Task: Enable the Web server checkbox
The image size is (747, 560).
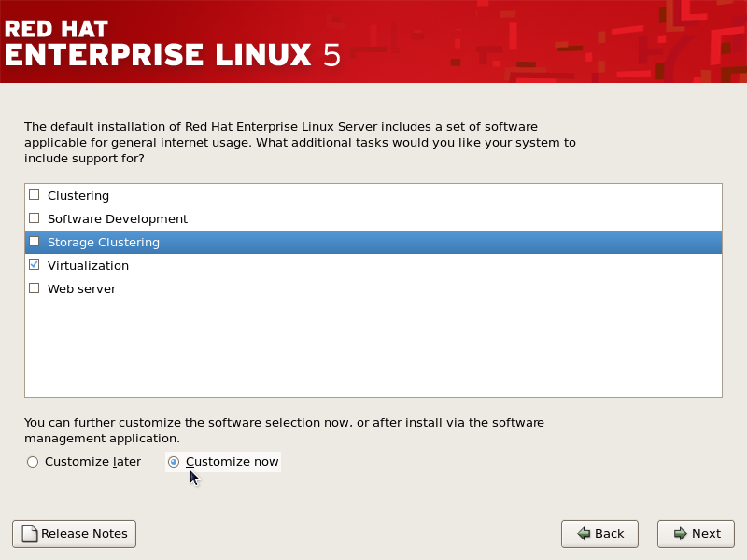Action: pyautogui.click(x=34, y=288)
